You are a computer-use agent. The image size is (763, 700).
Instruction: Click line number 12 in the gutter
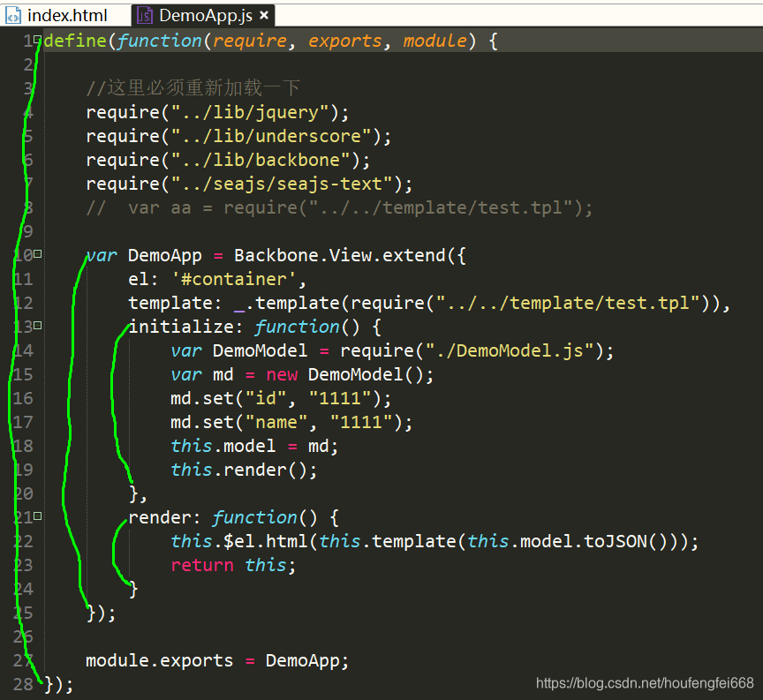[x=23, y=303]
